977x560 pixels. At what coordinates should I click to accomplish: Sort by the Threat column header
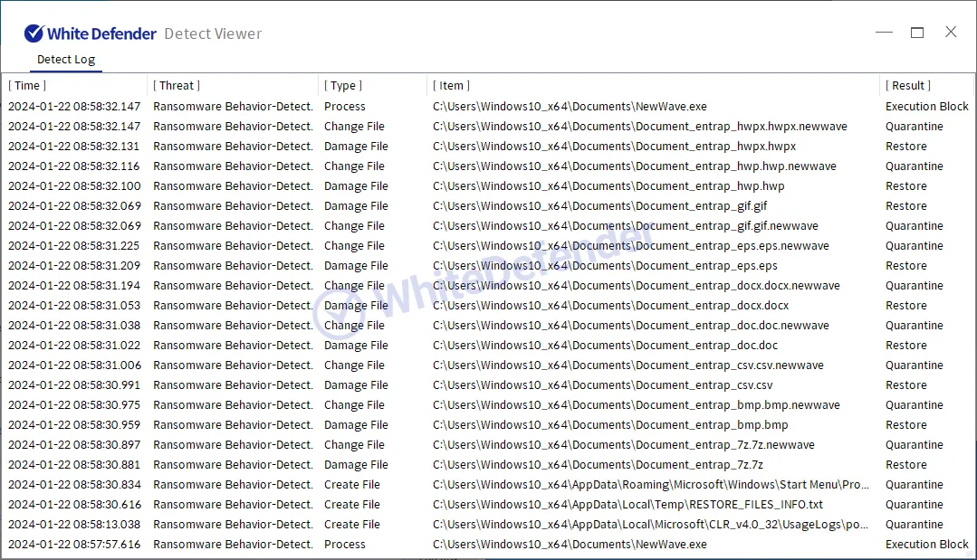(177, 86)
